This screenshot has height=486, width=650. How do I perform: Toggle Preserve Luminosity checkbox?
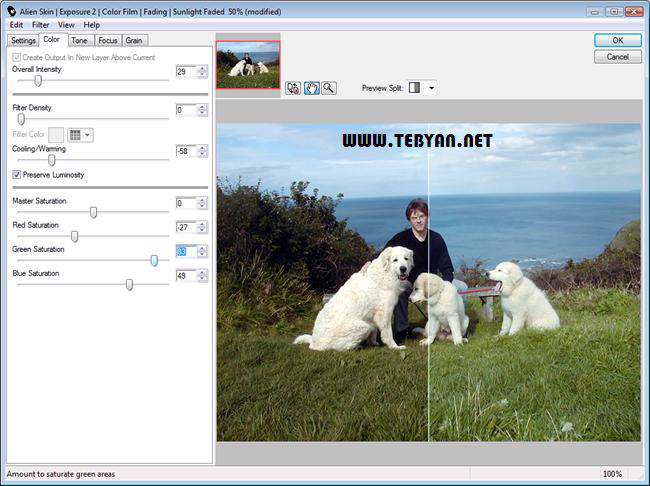click(17, 175)
